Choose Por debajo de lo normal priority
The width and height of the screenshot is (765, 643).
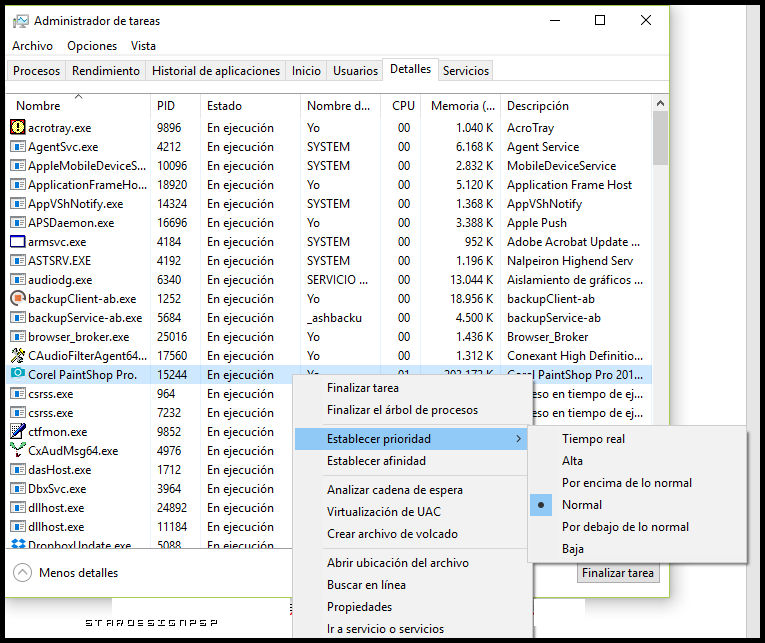[x=637, y=526]
